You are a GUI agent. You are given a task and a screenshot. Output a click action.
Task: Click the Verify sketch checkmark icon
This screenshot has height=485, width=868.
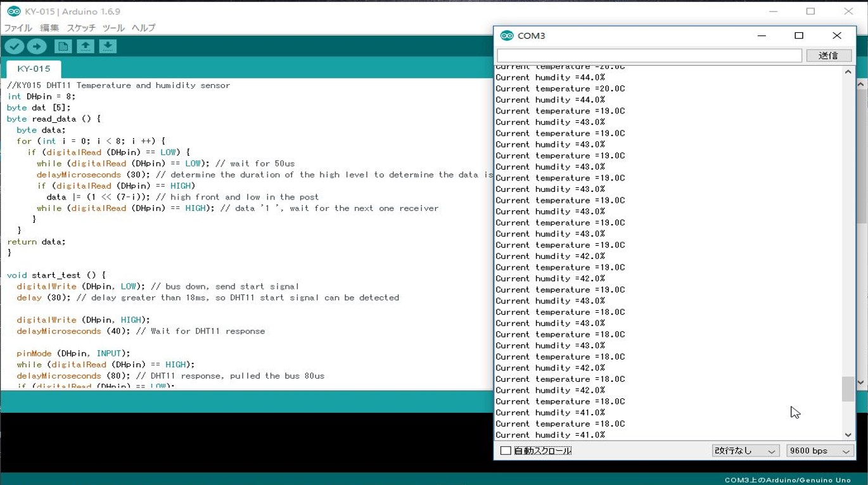click(15, 46)
